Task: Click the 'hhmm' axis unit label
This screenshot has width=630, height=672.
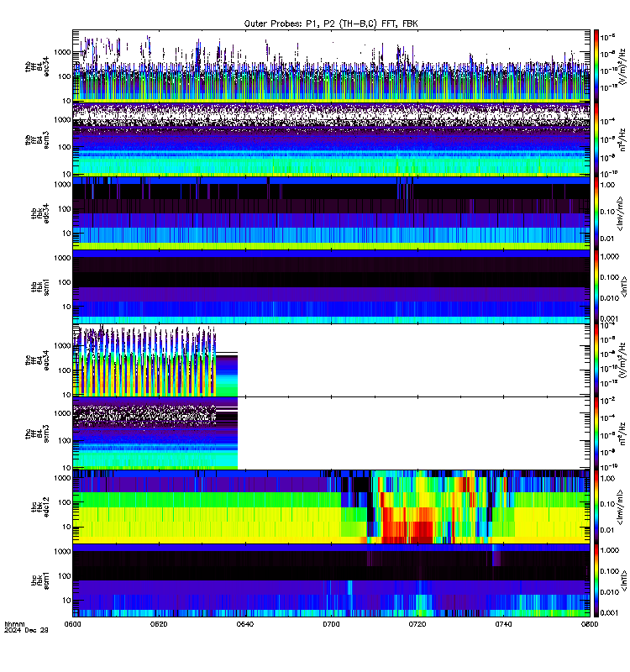Action: click(14, 624)
